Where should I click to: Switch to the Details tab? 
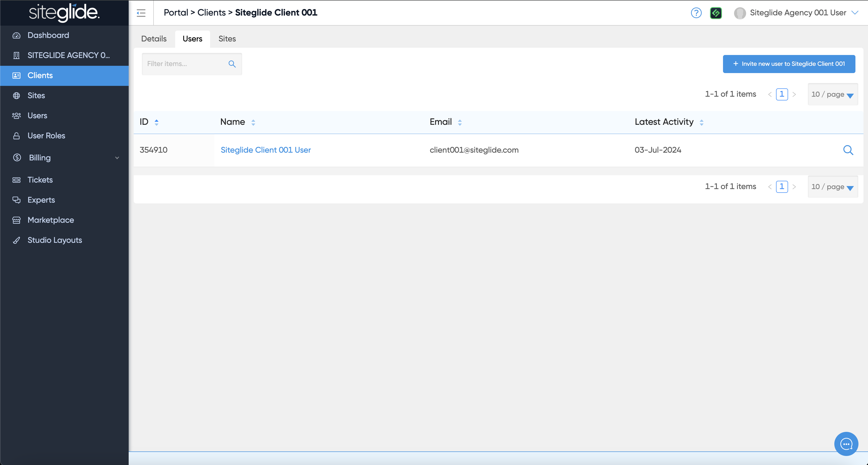(154, 39)
